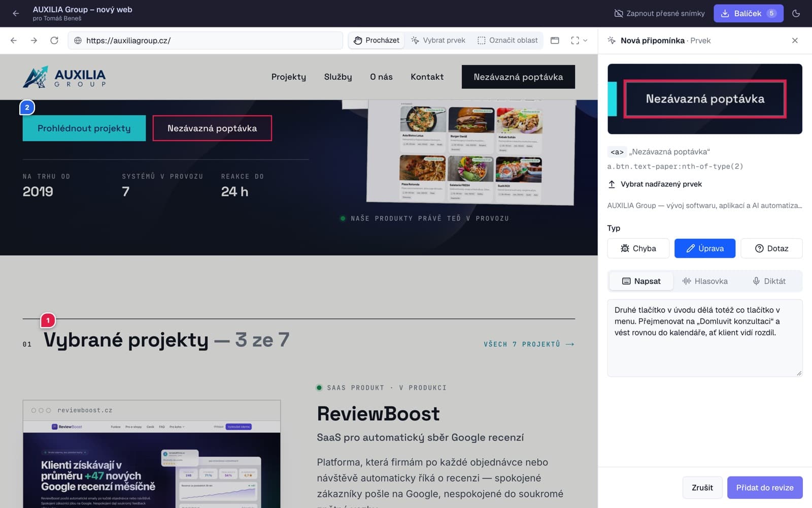Click the selected element preview thumbnail
This screenshot has width=812, height=508.
[705, 99]
